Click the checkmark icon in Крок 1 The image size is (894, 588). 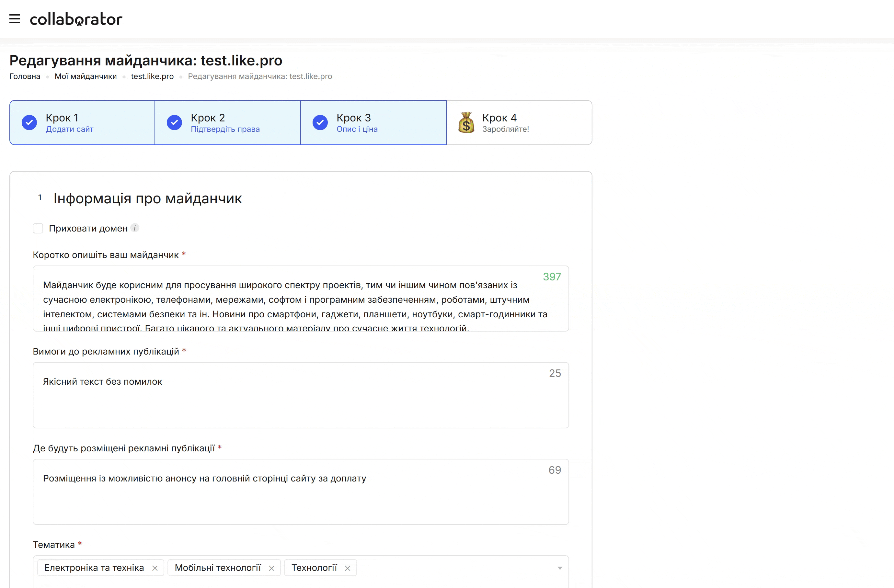pyautogui.click(x=29, y=122)
